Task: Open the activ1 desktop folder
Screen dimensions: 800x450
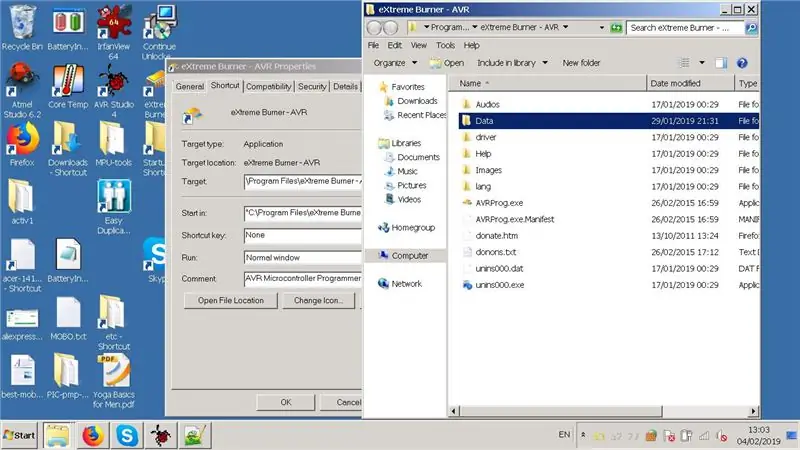Action: pyautogui.click(x=21, y=202)
